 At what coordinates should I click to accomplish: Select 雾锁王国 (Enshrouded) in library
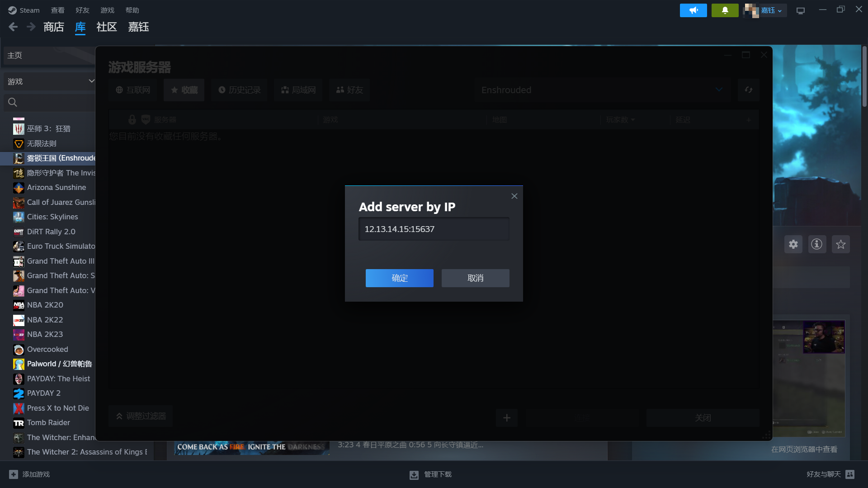(61, 158)
